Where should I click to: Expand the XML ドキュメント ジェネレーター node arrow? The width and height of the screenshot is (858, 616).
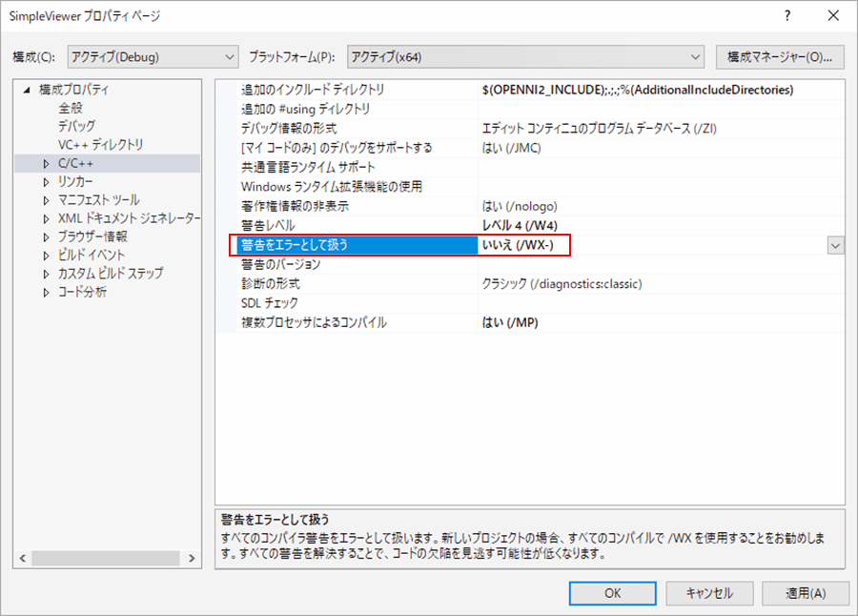coord(46,218)
